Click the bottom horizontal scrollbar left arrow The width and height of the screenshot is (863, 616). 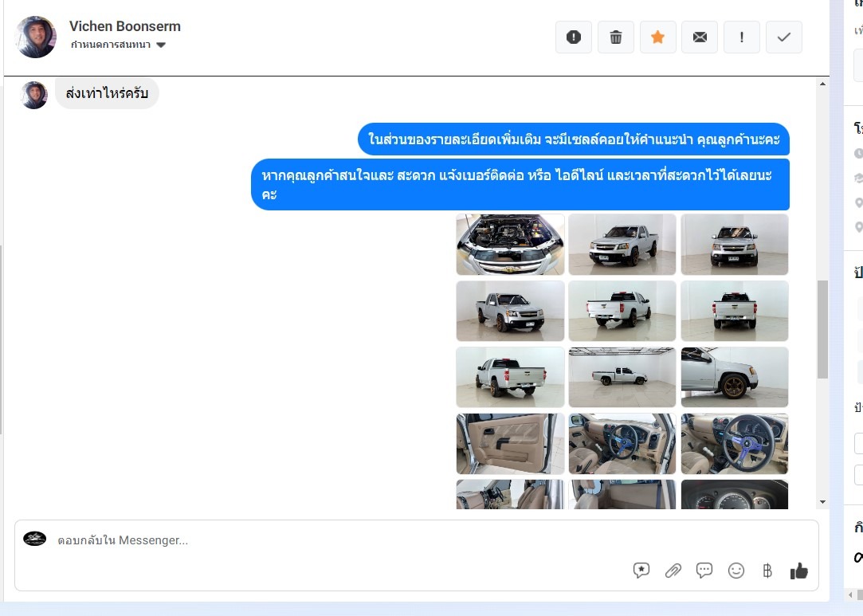[x=850, y=595]
